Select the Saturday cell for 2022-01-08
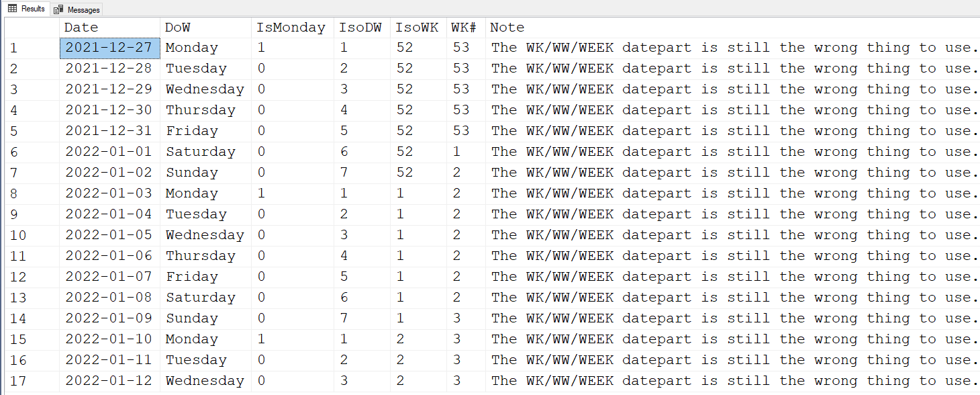Image resolution: width=980 pixels, height=395 pixels. (x=201, y=298)
